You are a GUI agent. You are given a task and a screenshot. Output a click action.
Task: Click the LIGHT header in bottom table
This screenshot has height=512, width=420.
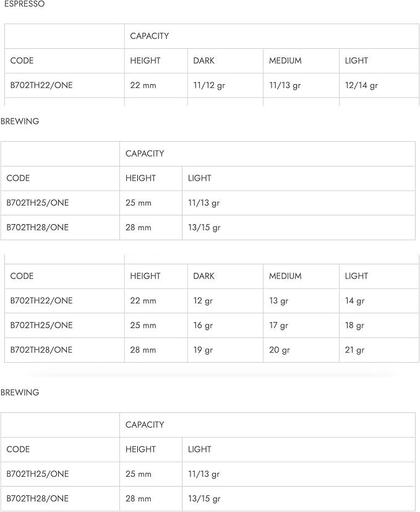(199, 449)
